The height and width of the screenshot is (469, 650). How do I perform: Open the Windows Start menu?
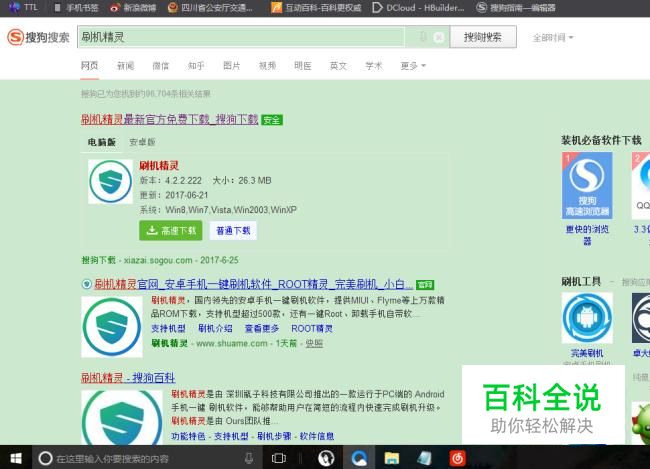[x=16, y=458]
